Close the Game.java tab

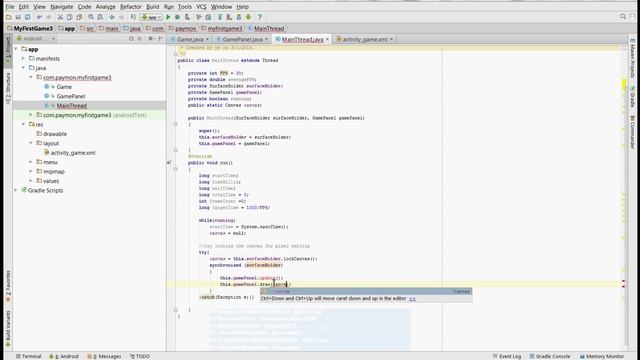(207, 39)
